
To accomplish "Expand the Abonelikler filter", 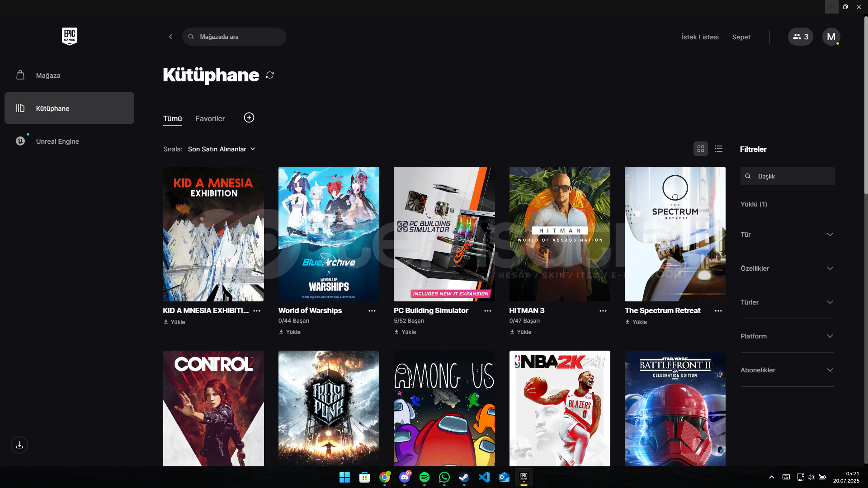I will [x=787, y=370].
